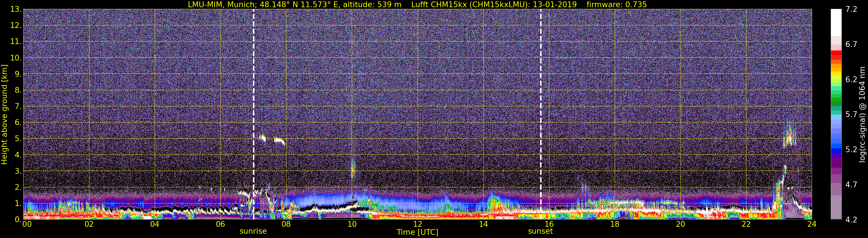868x238 pixels.
Task: Click the time tick label '08'
Action: coord(286,224)
